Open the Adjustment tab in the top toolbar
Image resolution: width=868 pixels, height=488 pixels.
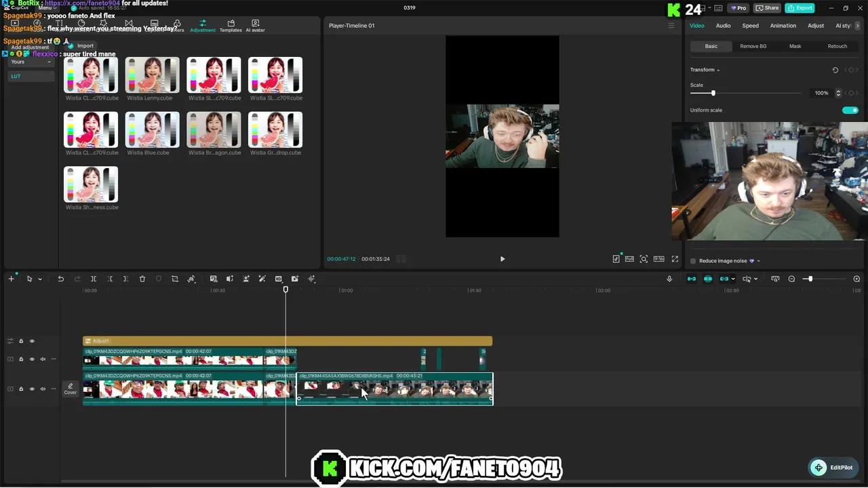click(203, 26)
